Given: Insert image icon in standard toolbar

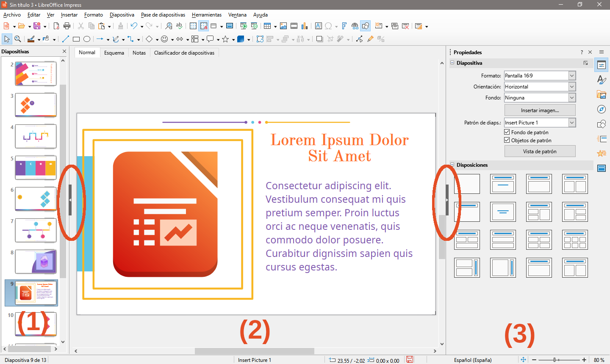Looking at the screenshot, I should (x=283, y=26).
